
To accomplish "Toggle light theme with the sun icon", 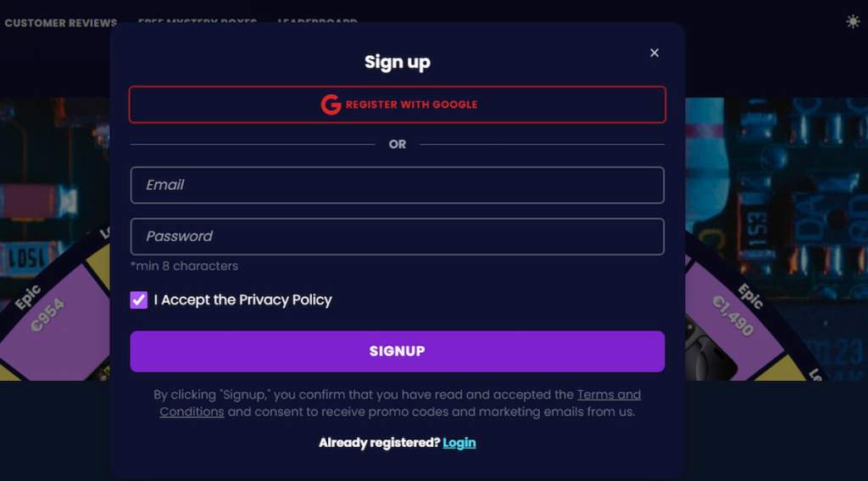I will (x=853, y=21).
